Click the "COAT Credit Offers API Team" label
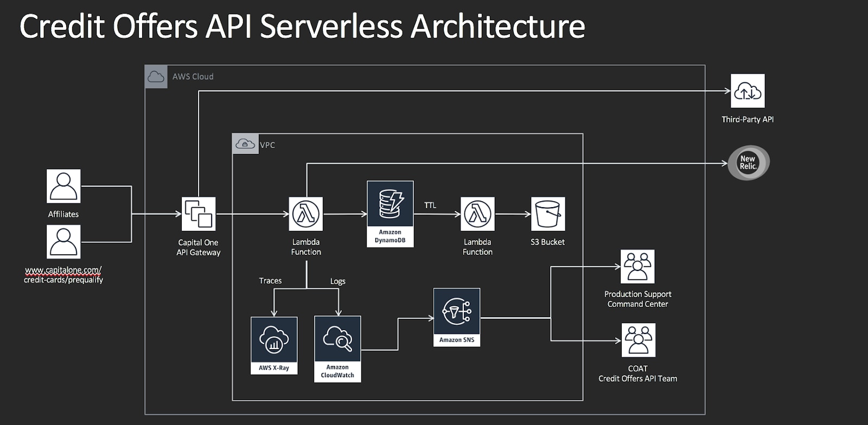This screenshot has width=868, height=425. (x=638, y=374)
